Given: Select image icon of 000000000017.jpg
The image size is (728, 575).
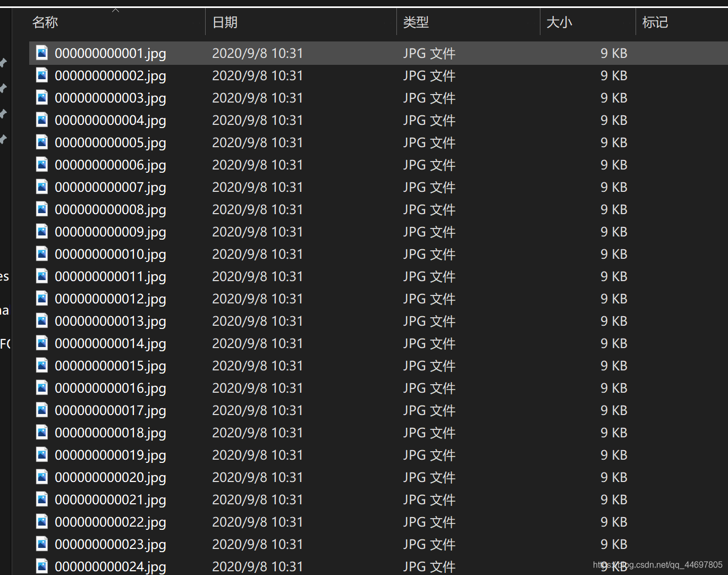Looking at the screenshot, I should (x=42, y=410).
